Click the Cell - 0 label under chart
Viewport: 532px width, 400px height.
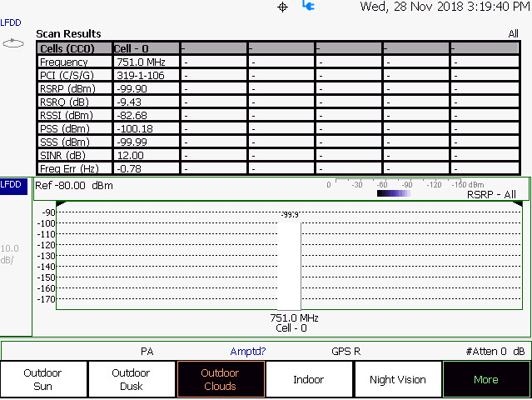291,328
